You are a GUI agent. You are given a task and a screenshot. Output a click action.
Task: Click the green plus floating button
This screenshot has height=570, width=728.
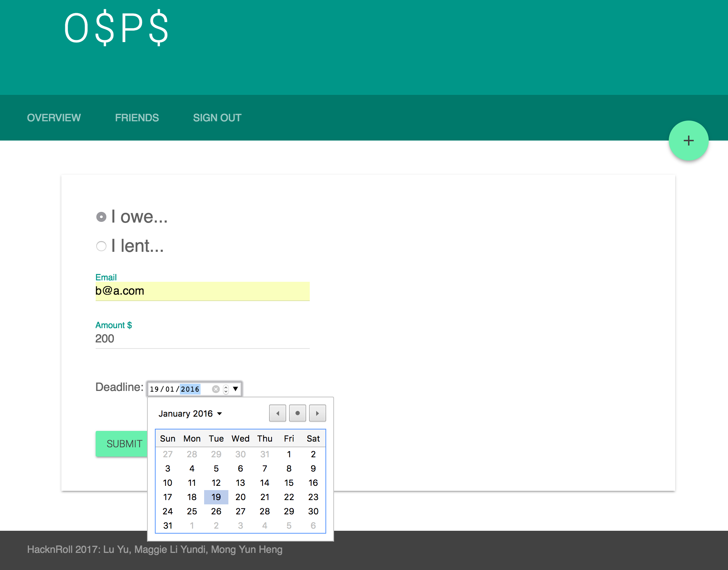(x=688, y=141)
